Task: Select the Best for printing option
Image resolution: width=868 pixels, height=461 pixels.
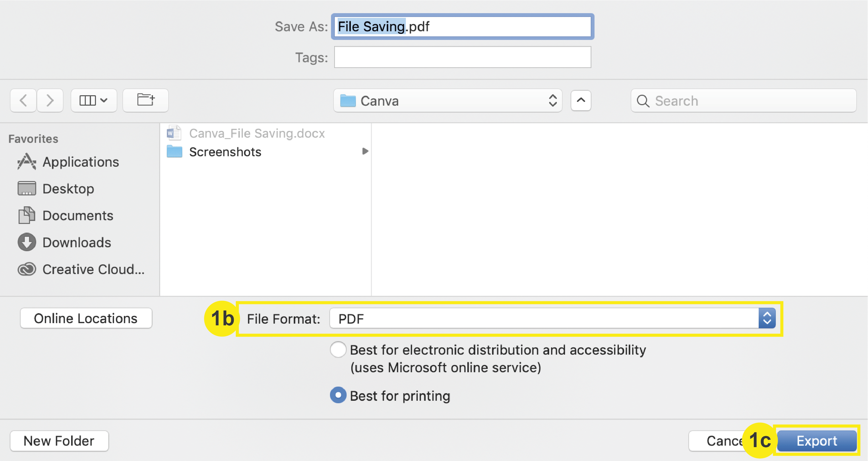Action: 338,395
